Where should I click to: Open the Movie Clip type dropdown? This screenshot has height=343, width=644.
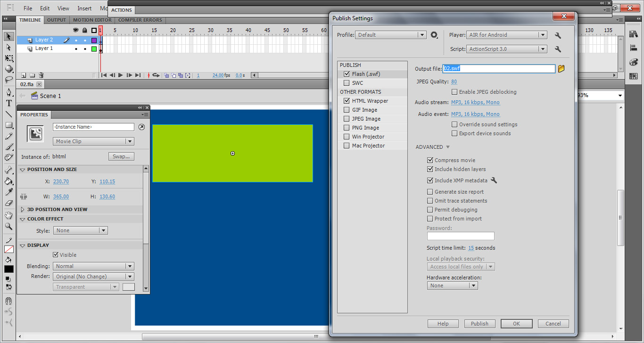click(x=93, y=141)
